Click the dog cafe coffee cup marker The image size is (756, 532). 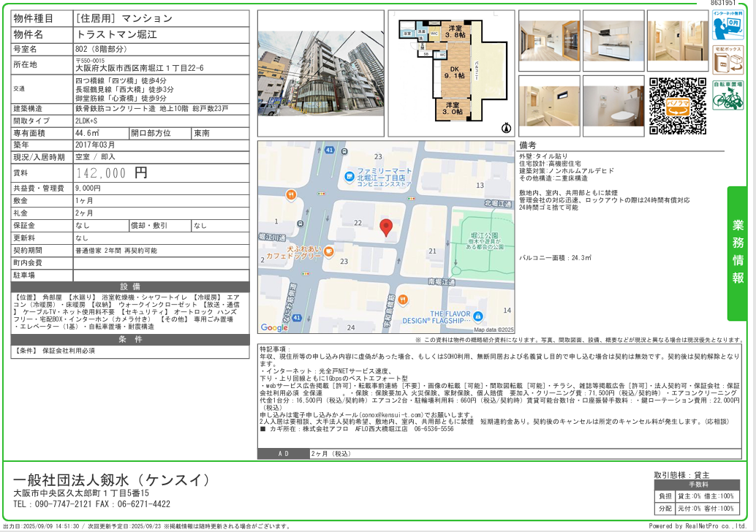click(328, 253)
